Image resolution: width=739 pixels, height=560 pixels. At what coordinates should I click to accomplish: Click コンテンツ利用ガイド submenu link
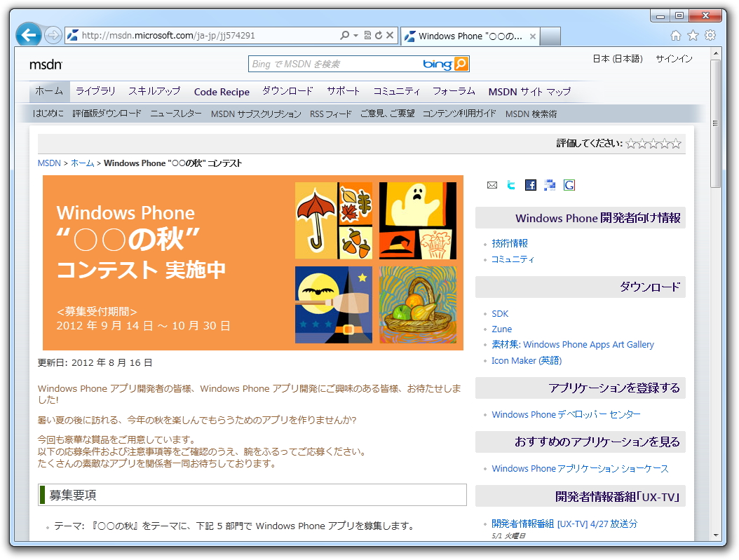tap(459, 114)
